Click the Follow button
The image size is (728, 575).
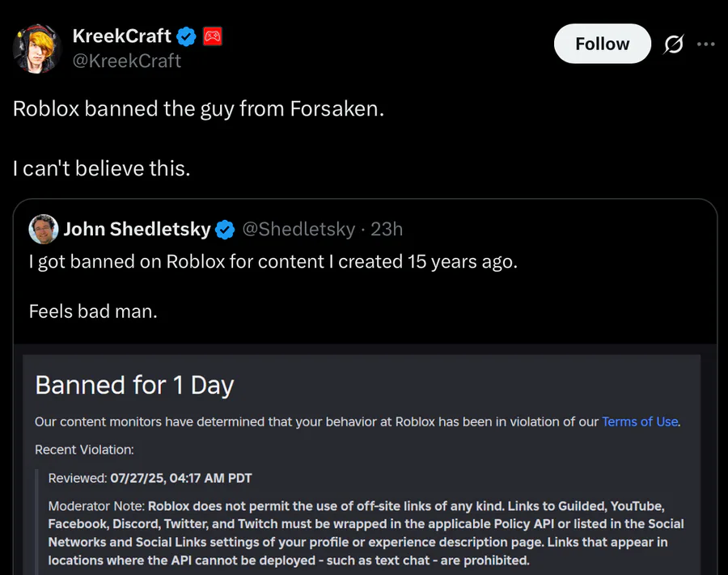coord(602,44)
